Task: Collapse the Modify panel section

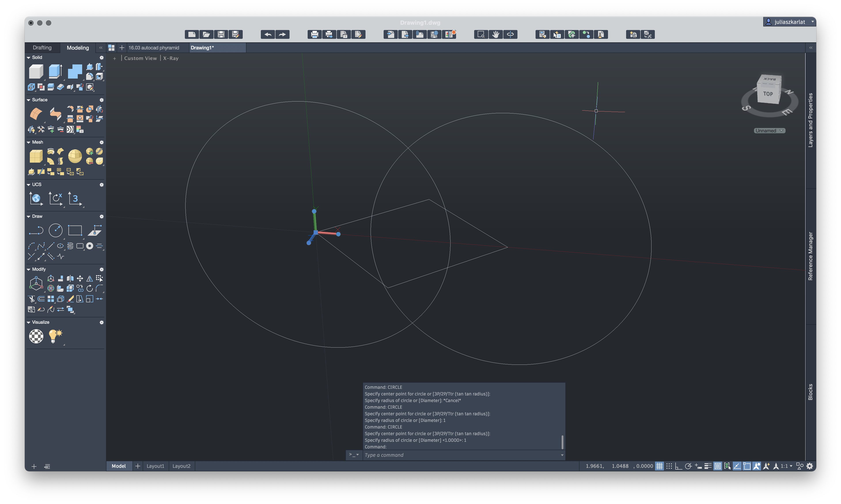Action: click(28, 269)
